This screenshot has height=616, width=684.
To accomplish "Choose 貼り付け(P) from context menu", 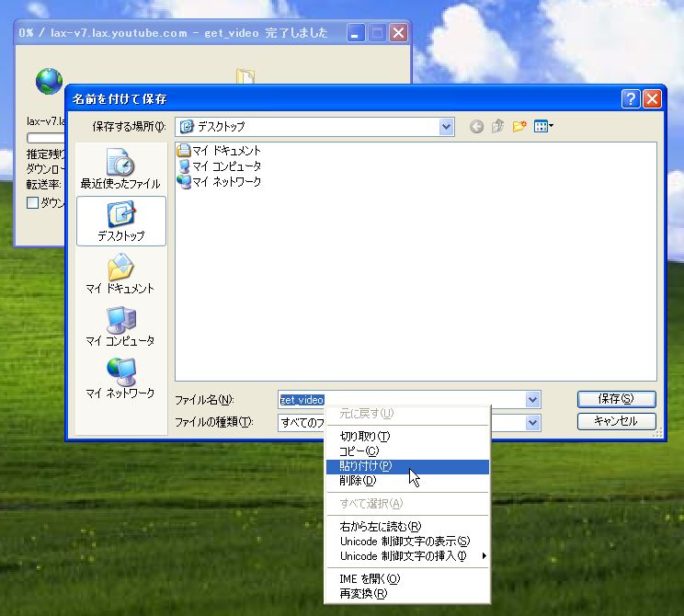I will coord(407,466).
